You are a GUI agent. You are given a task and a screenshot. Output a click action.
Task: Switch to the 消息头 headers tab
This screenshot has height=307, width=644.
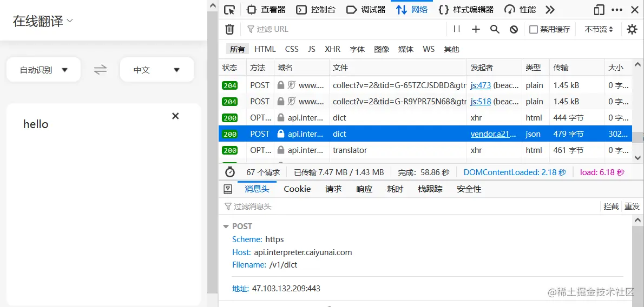tap(257, 189)
